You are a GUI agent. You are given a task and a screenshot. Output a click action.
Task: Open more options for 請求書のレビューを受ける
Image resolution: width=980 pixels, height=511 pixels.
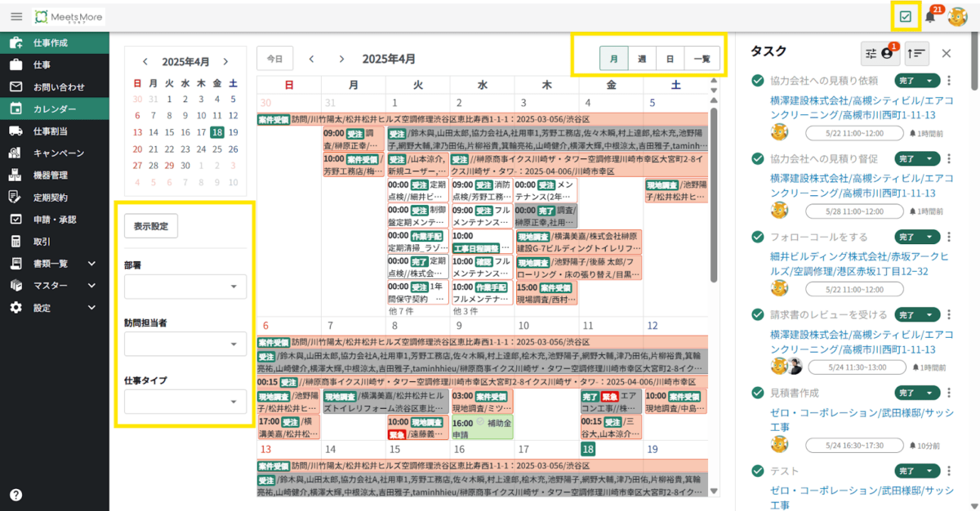tap(949, 314)
